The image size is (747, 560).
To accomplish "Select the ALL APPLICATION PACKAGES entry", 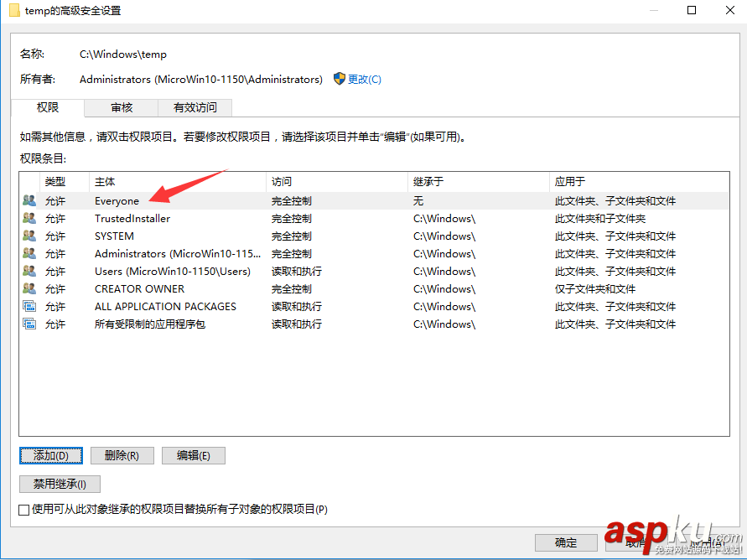I will point(375,306).
